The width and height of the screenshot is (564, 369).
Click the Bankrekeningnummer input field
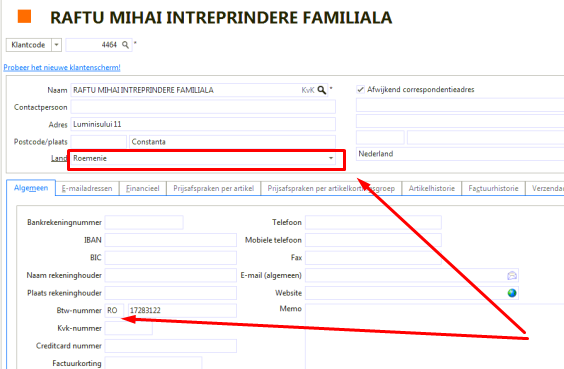coord(144,223)
